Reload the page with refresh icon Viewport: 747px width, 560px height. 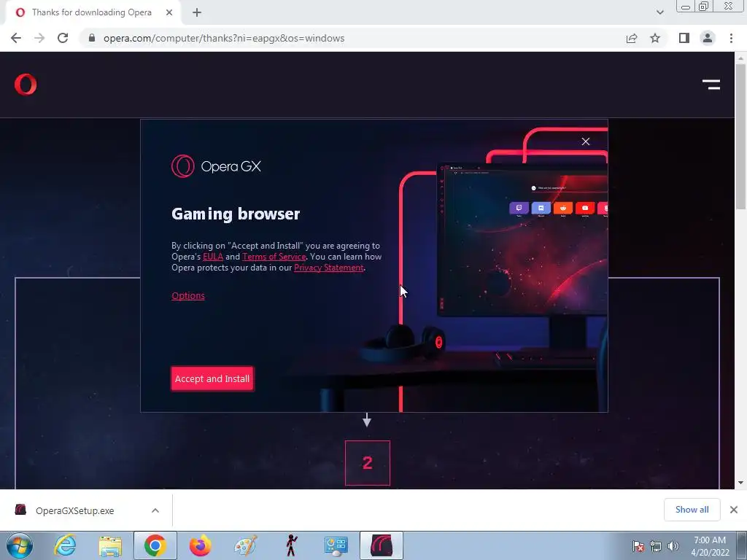tap(63, 38)
